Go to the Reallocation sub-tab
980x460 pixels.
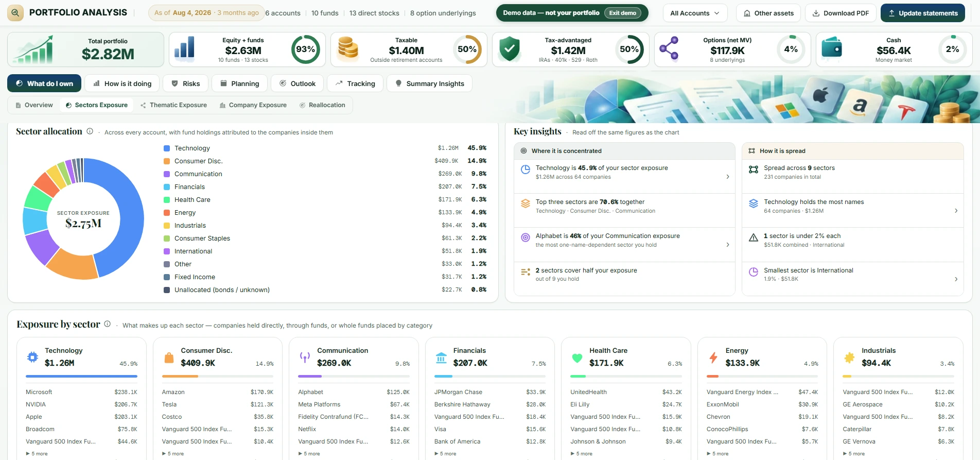pyautogui.click(x=322, y=105)
